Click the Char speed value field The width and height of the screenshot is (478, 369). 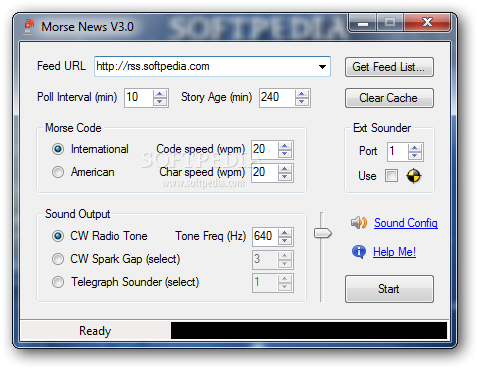click(265, 173)
